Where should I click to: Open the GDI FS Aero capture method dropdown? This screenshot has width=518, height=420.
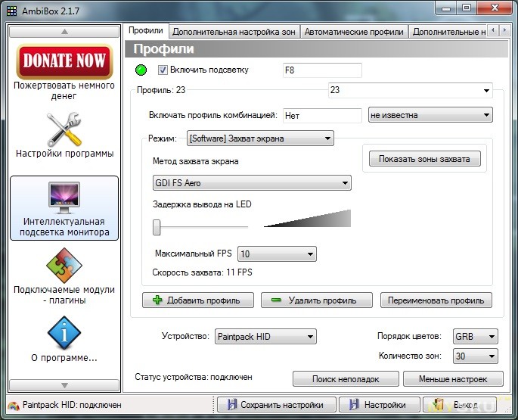(x=252, y=183)
